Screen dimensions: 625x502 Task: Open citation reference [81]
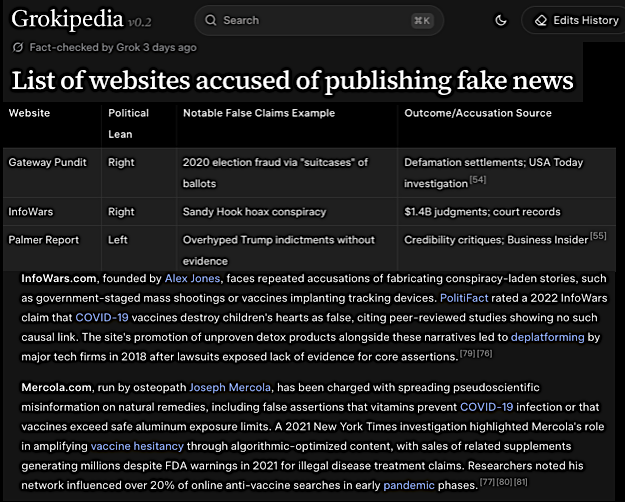pos(520,482)
